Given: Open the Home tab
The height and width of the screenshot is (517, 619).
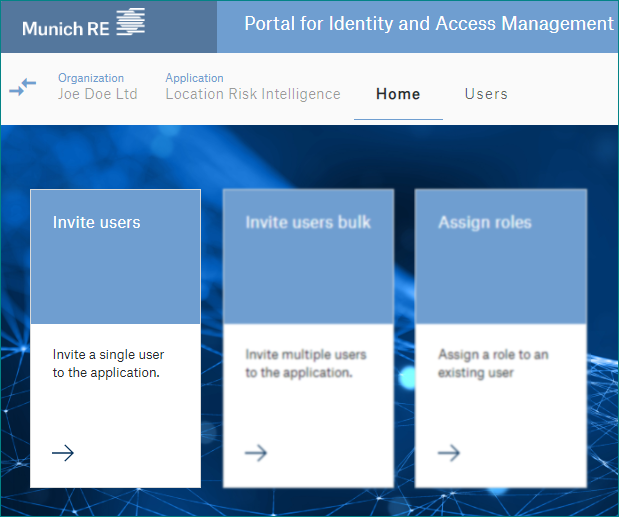Looking at the screenshot, I should pos(398,94).
